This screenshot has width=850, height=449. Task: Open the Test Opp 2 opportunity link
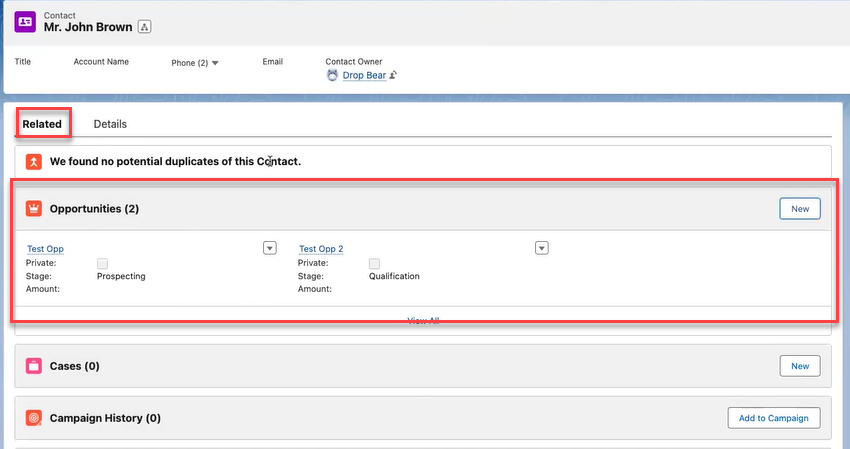321,249
